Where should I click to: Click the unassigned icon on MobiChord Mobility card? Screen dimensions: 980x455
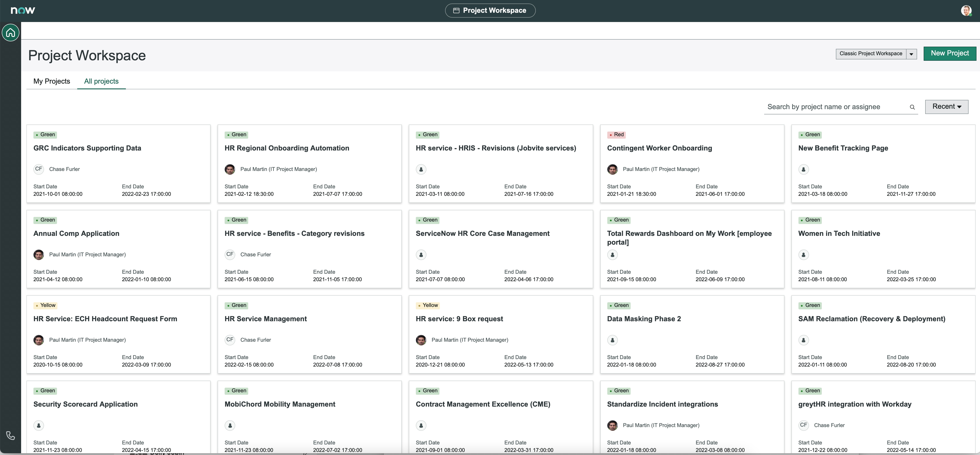pos(230,425)
